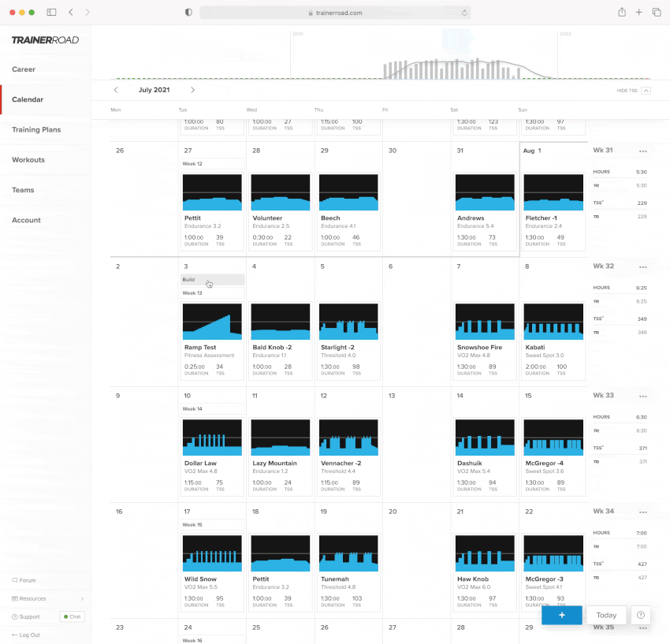Open the Wild Snow workout
Screen dimensions: 670x644
tap(212, 572)
